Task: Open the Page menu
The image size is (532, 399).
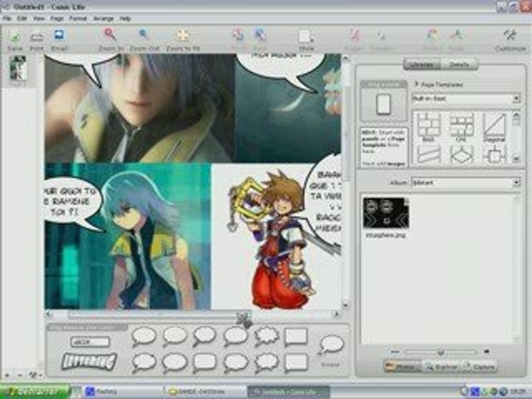Action: click(x=57, y=18)
